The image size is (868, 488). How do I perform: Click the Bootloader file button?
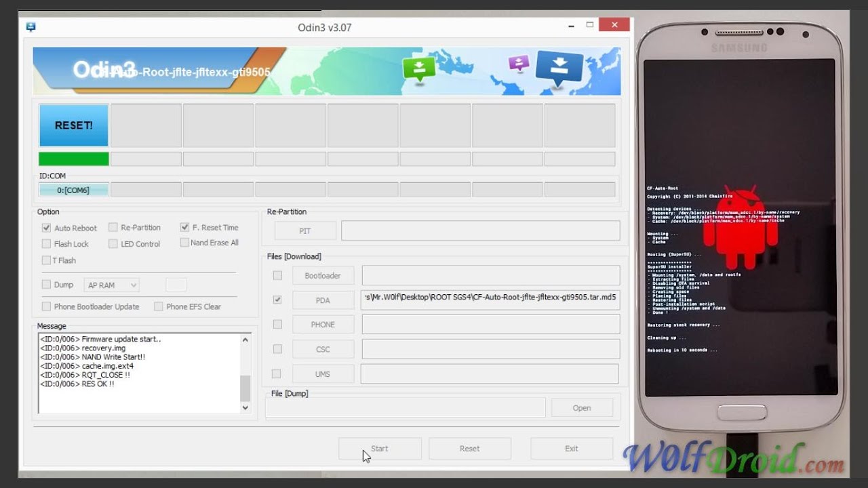coord(323,275)
